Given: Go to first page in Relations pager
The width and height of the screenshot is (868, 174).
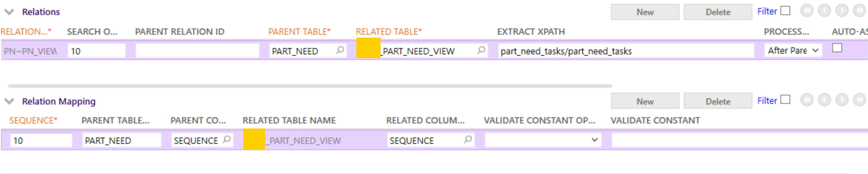Looking at the screenshot, I should click(x=807, y=11).
